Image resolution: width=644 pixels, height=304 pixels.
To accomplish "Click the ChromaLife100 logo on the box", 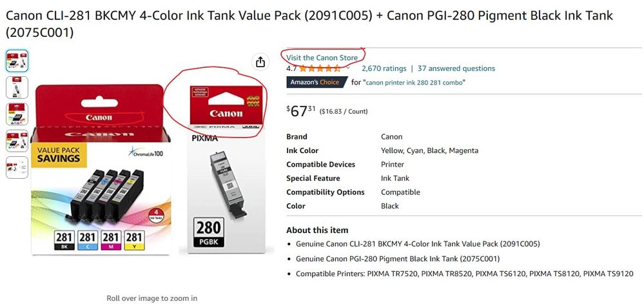I will 146,153.
